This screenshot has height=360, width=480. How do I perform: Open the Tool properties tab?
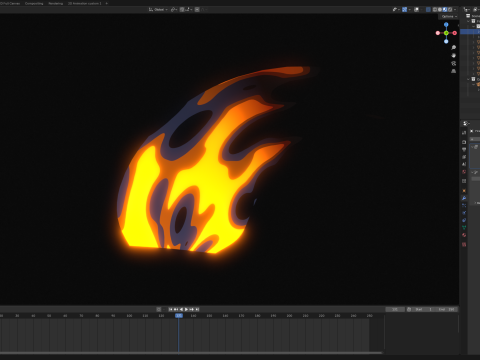[464, 132]
